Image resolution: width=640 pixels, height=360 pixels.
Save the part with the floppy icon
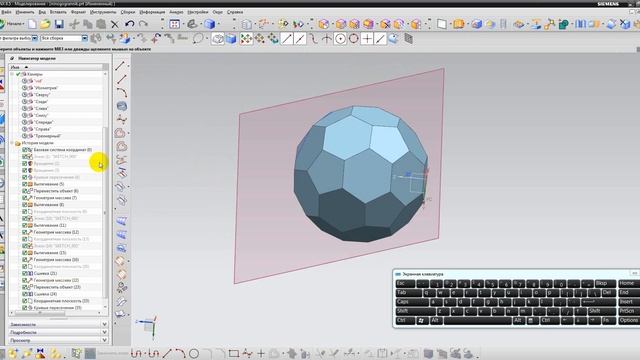point(60,24)
